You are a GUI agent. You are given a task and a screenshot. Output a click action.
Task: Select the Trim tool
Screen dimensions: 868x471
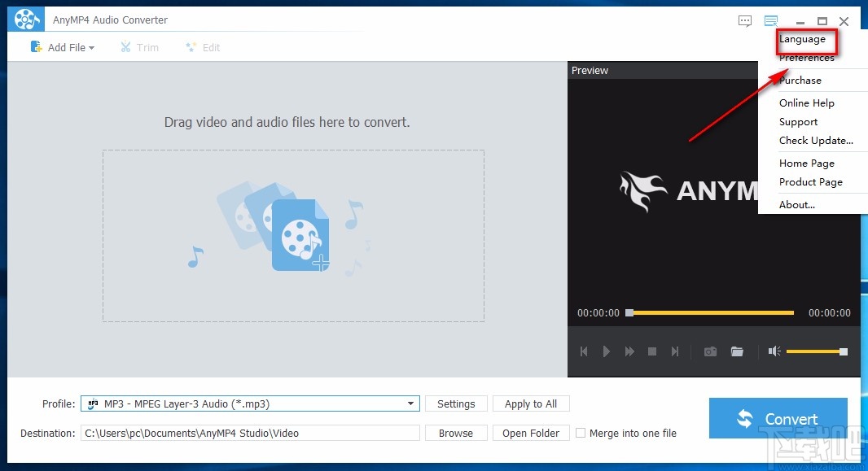(x=139, y=47)
